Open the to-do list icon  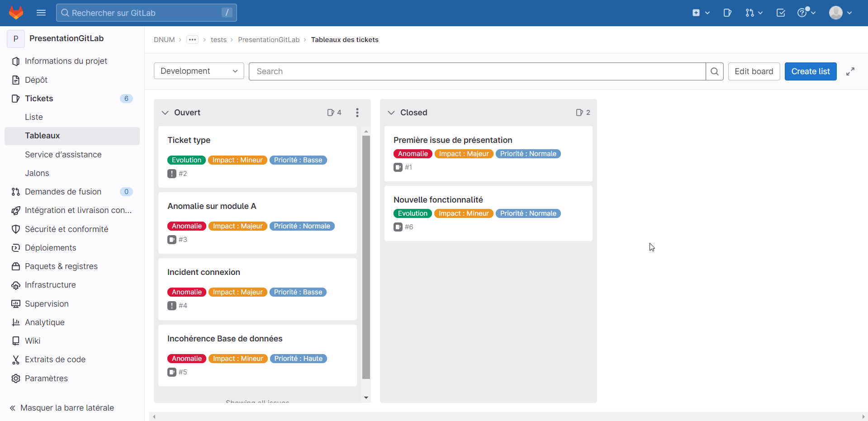point(781,13)
